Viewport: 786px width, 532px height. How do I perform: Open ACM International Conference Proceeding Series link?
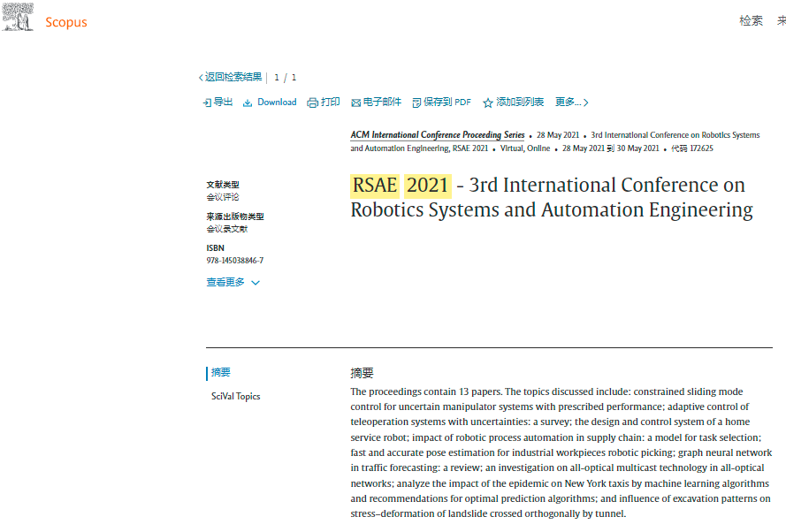(x=438, y=135)
